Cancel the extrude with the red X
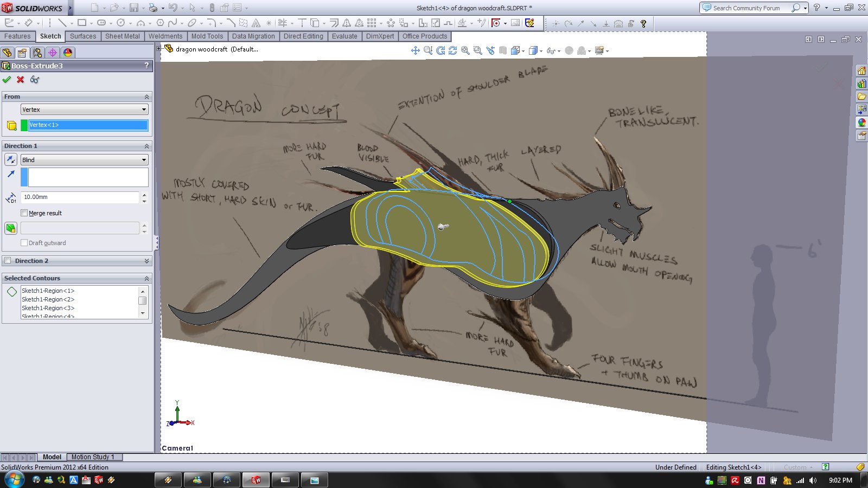 21,80
